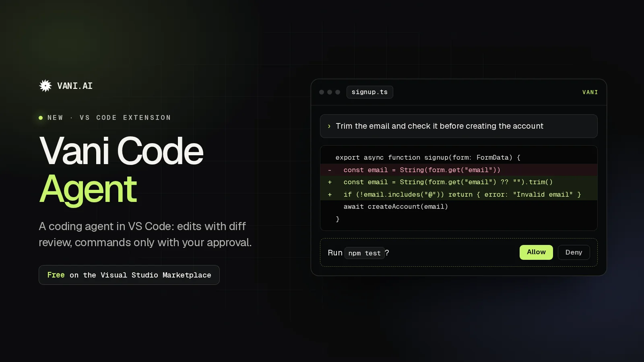
Task: Click the green dot beside NEW label
Action: click(41, 118)
